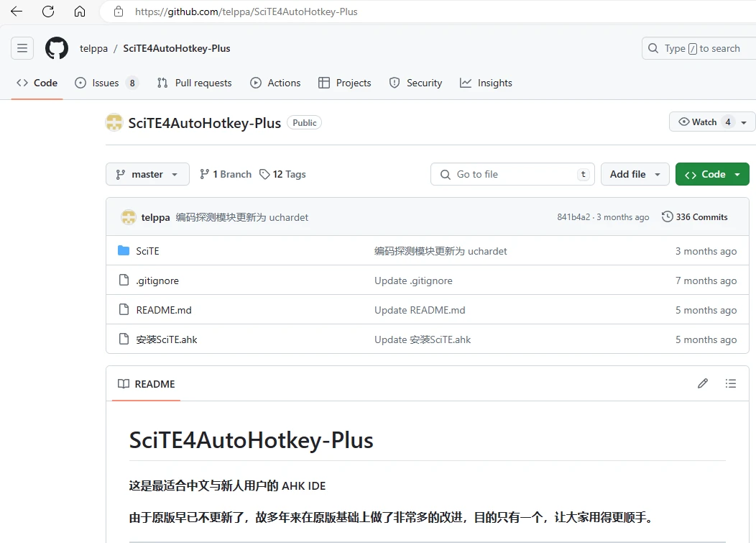The height and width of the screenshot is (543, 756).
Task: Switch to the Code tab
Action: click(x=37, y=83)
